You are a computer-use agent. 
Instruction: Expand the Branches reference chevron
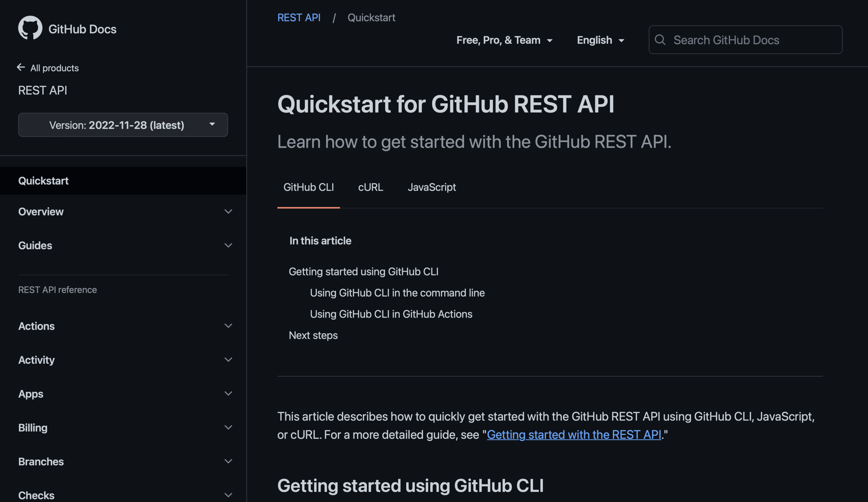click(x=228, y=461)
